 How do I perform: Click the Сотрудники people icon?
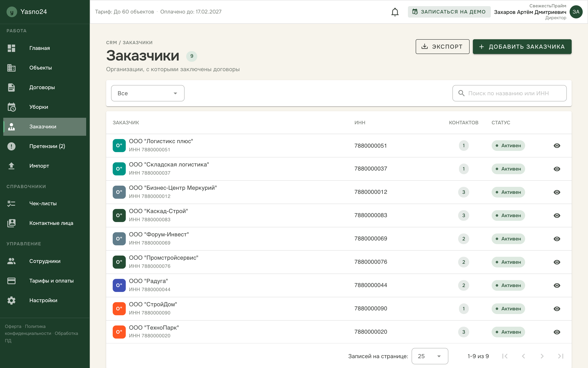point(11,261)
